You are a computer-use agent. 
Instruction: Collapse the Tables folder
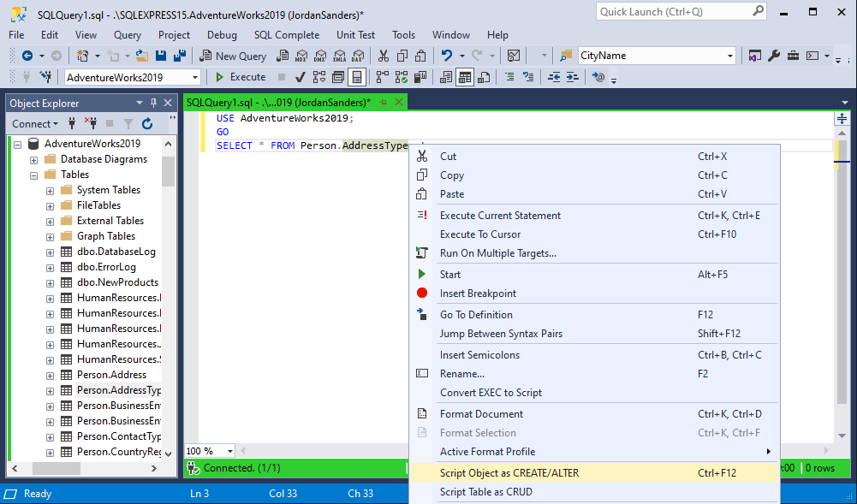(34, 175)
